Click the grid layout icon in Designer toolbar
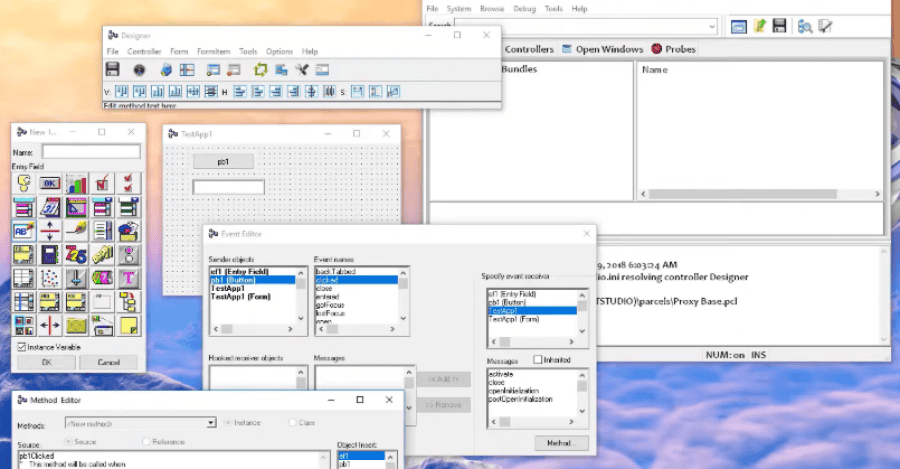The image size is (900, 469). click(x=187, y=69)
